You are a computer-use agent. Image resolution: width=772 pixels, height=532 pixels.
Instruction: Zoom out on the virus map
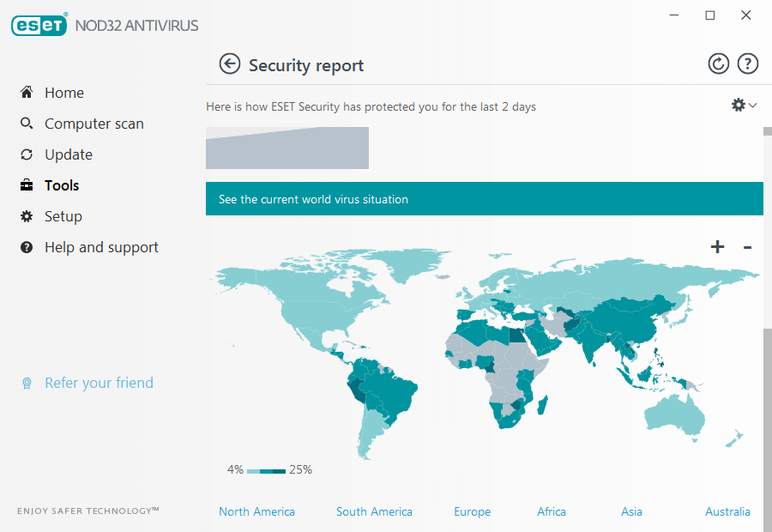(x=746, y=246)
